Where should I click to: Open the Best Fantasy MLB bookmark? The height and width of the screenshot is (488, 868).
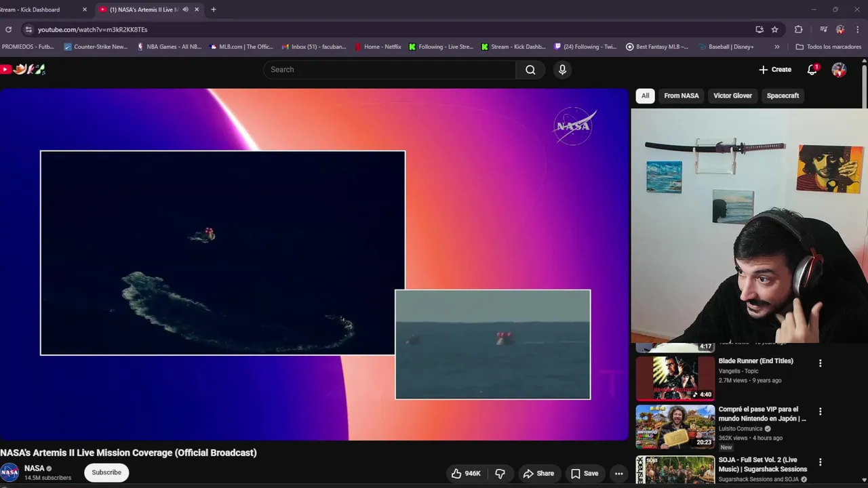point(657,47)
